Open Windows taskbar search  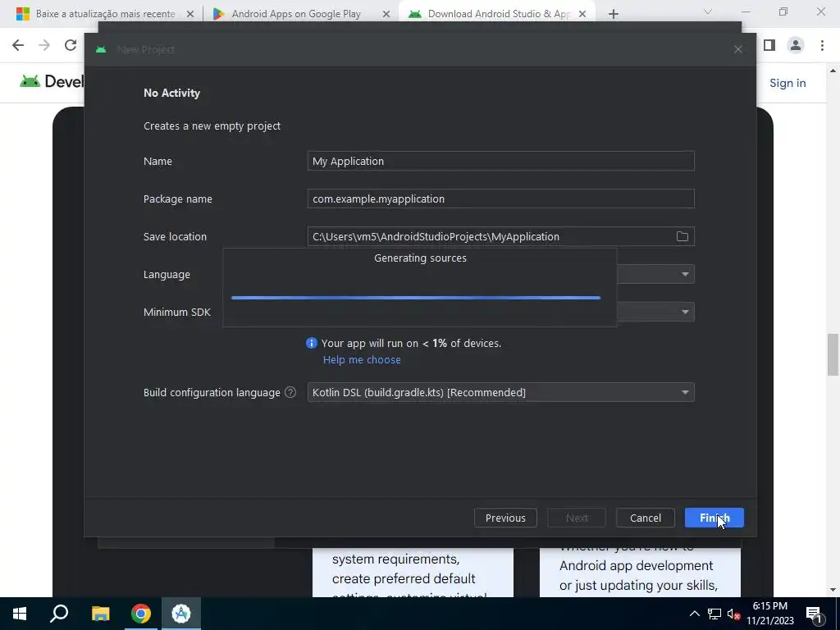(59, 614)
